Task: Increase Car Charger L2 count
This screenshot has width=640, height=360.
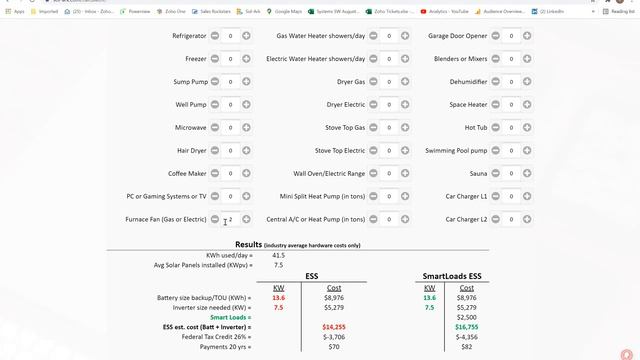Action: point(527,219)
